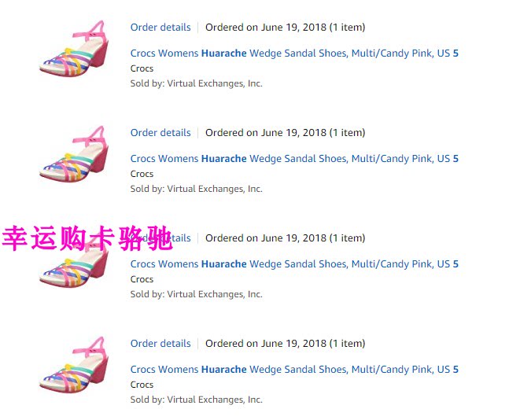Click the second order's sandal thumbnail

[74, 153]
